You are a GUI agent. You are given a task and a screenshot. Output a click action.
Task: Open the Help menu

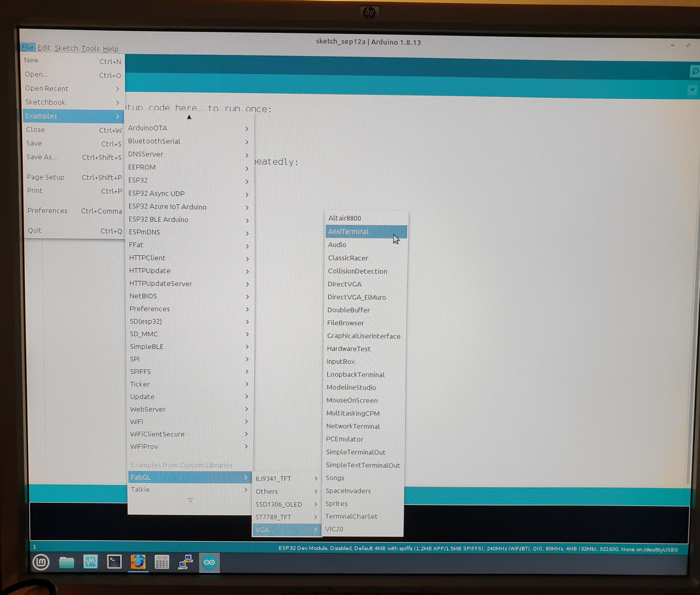click(x=111, y=49)
